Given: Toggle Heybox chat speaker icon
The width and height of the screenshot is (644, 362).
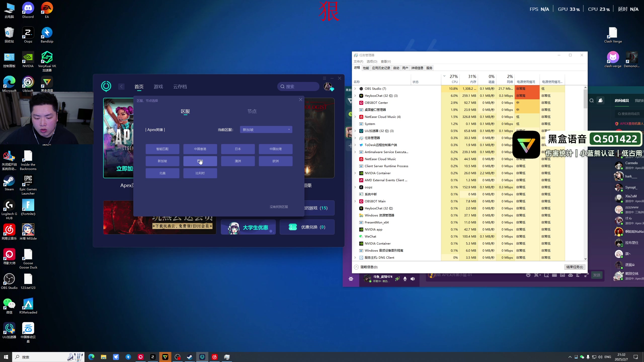Looking at the screenshot, I should click(413, 279).
